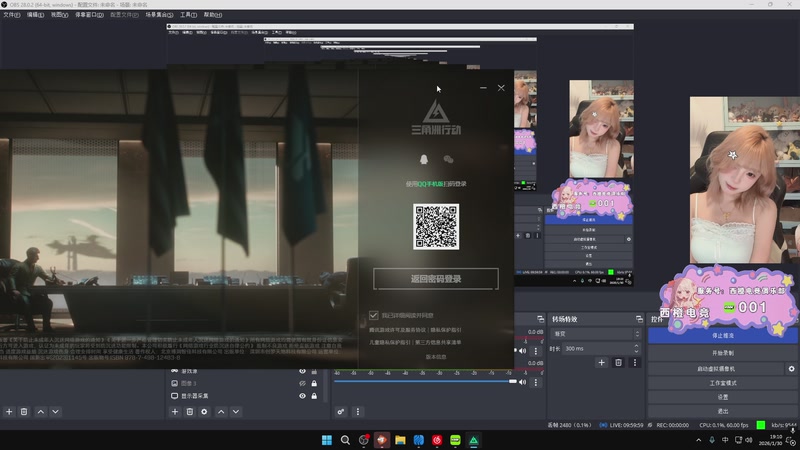The image size is (800, 450).
Task: Open the 第三方信息共享清单 link
Action: [x=438, y=342]
